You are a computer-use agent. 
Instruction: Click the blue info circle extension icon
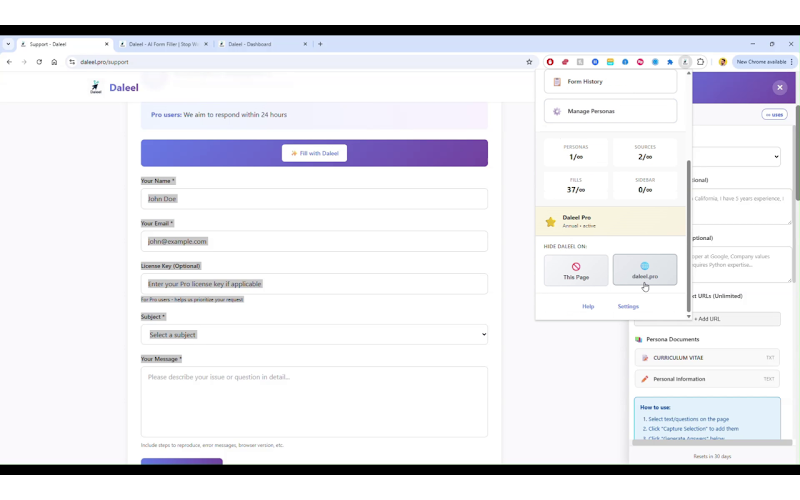tap(625, 62)
